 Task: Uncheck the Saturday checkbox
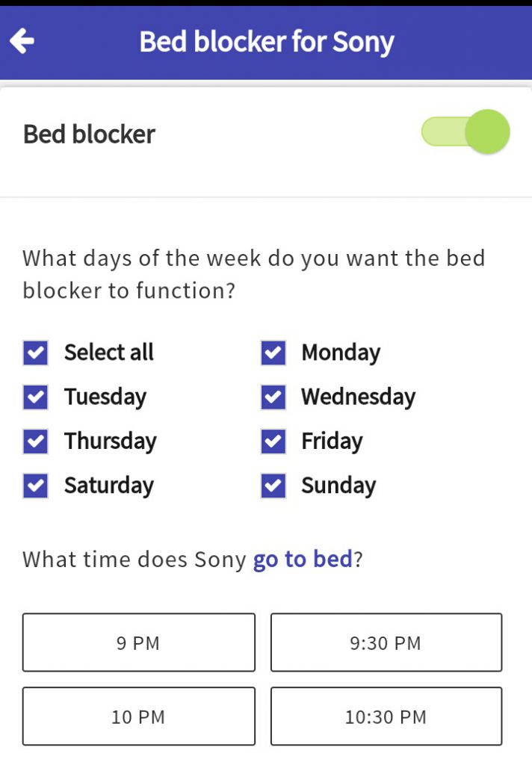(35, 485)
